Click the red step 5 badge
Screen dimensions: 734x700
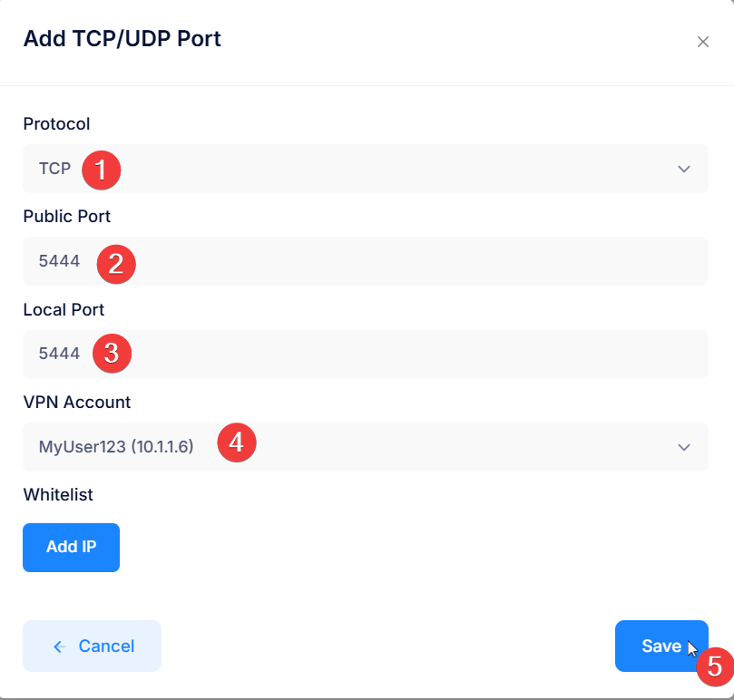pos(715,666)
